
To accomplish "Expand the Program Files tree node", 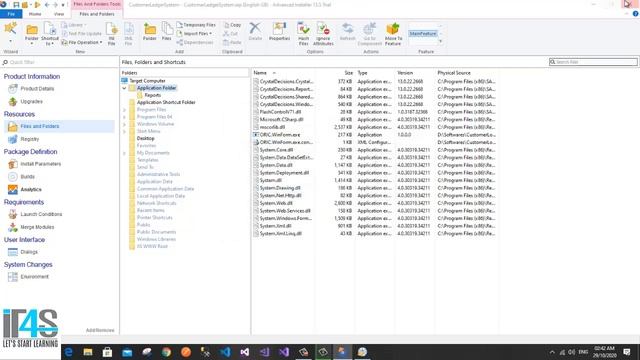I will [124, 110].
